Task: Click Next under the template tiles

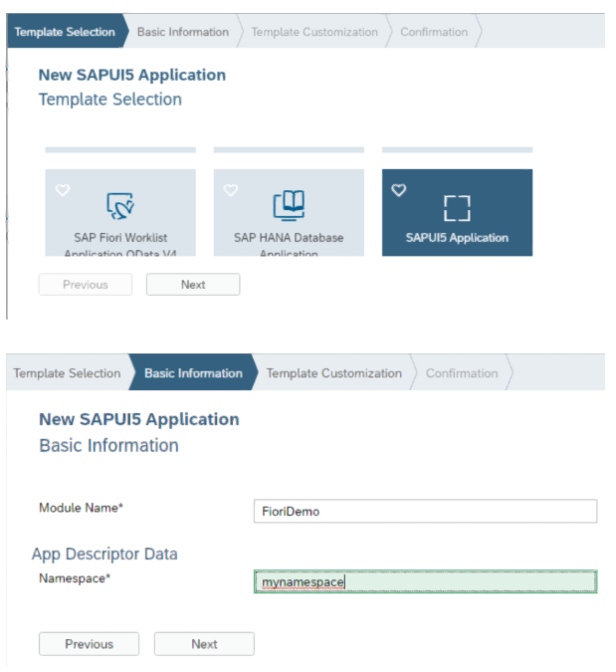Action: coord(193,284)
